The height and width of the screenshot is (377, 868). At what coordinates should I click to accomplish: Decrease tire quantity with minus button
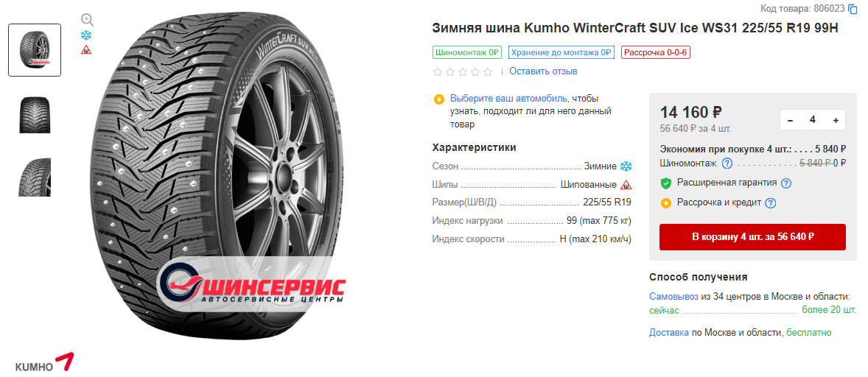pyautogui.click(x=790, y=120)
